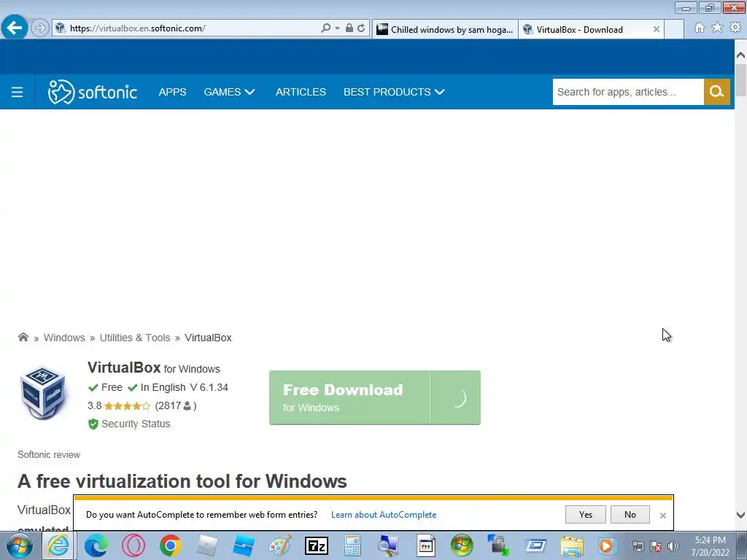The width and height of the screenshot is (747, 560).
Task: Expand the GAMES dropdown menu
Action: pos(229,92)
